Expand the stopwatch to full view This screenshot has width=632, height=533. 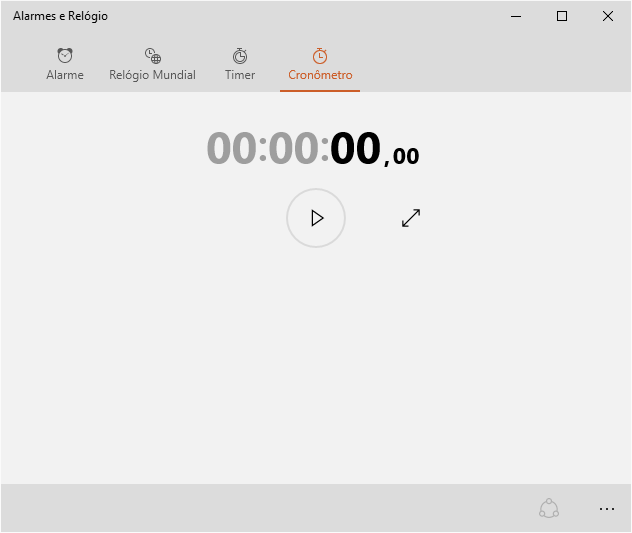point(411,218)
